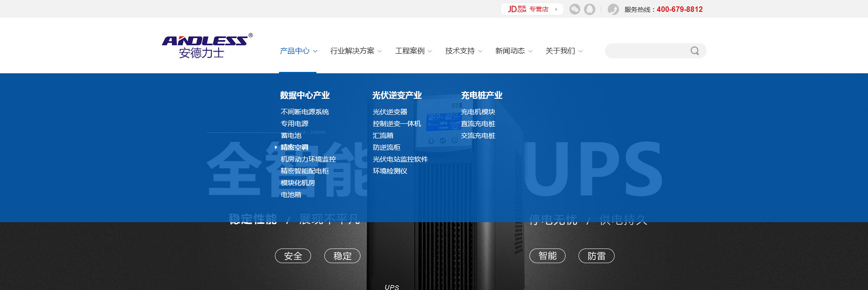Go to 交流充电桩 products

pyautogui.click(x=478, y=136)
